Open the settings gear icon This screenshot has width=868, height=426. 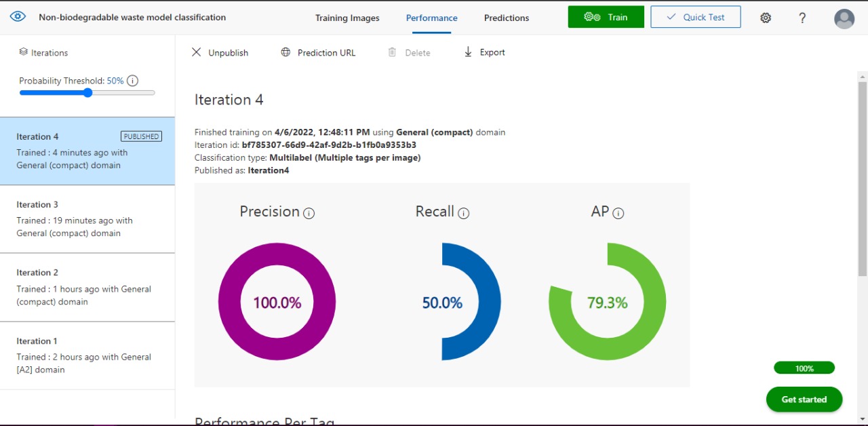[766, 18]
